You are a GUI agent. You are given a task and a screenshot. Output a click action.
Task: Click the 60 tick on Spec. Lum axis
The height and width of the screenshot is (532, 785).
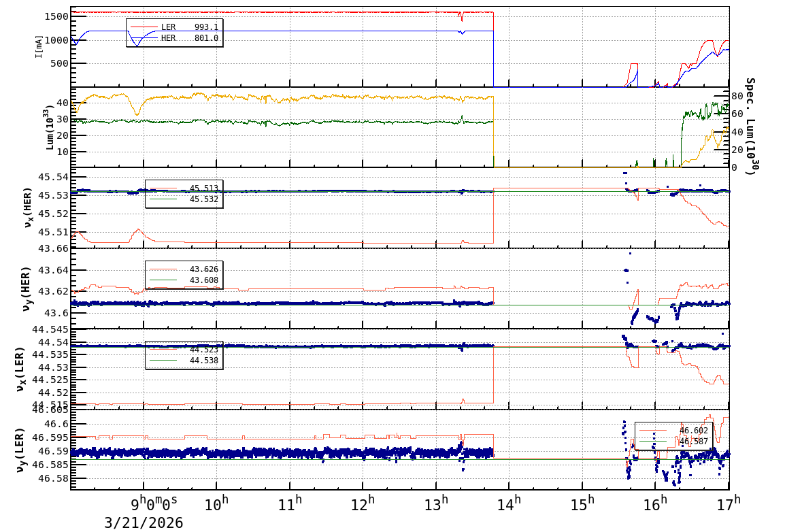[737, 114]
